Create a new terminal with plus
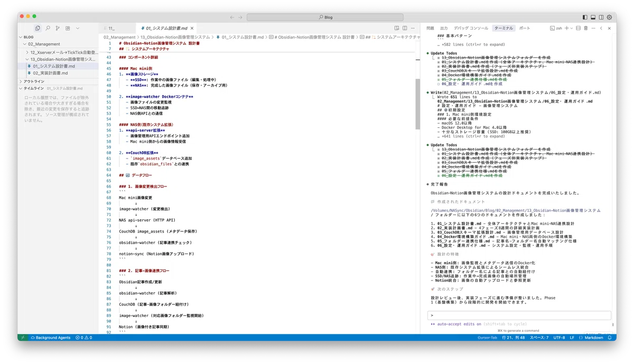634x364 pixels. point(566,28)
